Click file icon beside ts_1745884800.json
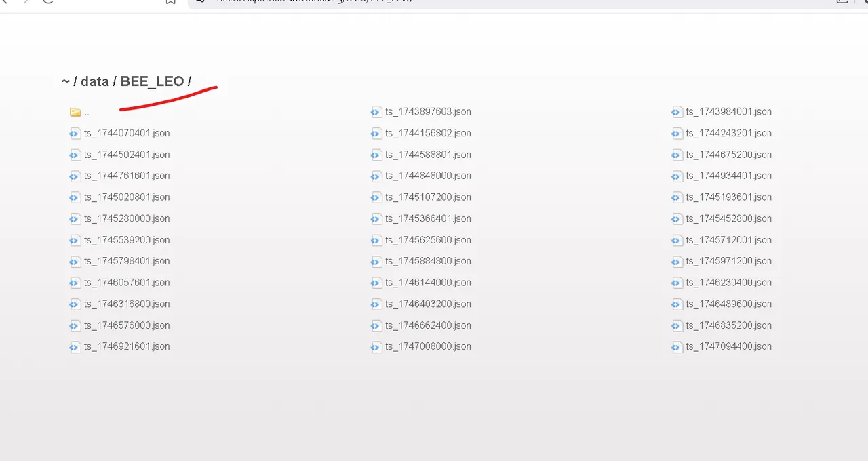This screenshot has width=868, height=461. click(x=376, y=262)
